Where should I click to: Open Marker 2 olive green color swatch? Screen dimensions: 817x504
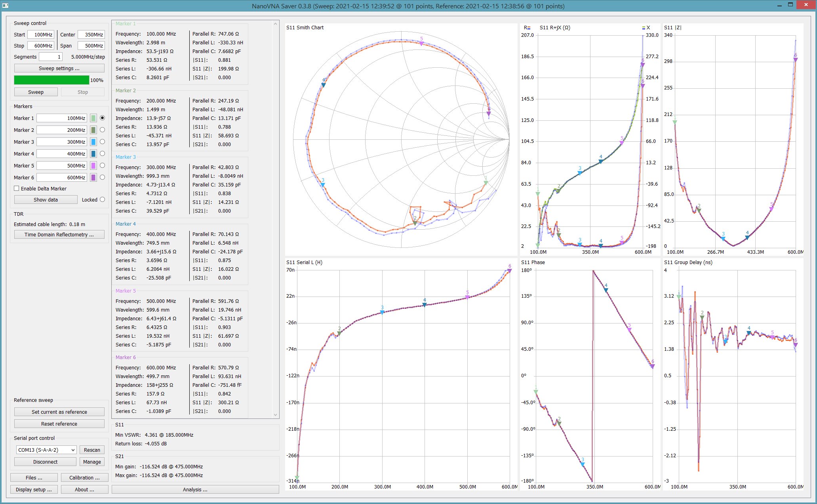(93, 130)
